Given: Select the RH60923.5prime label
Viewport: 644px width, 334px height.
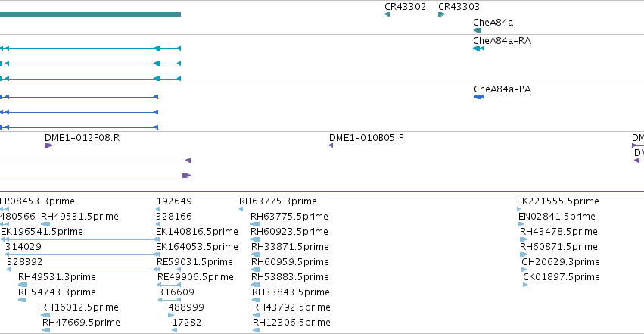Looking at the screenshot, I should coord(290,232).
